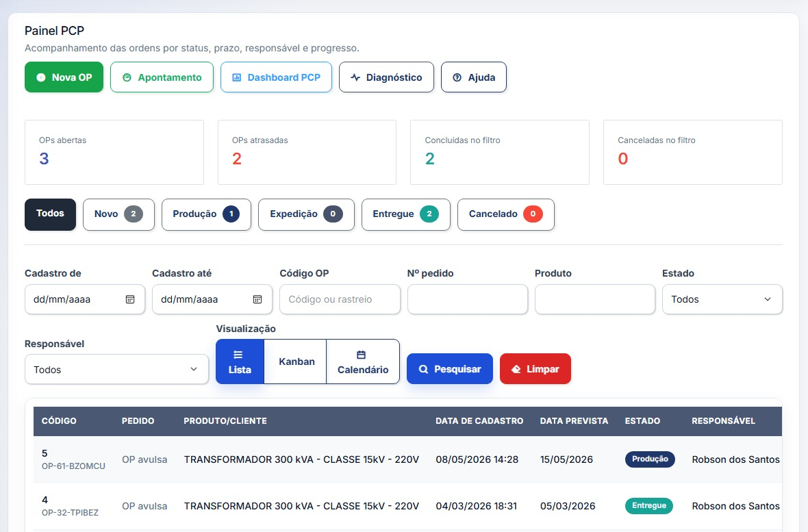Viewport: 808px width, 532px height.
Task: Click the OPs abertas summary card
Action: point(114,152)
